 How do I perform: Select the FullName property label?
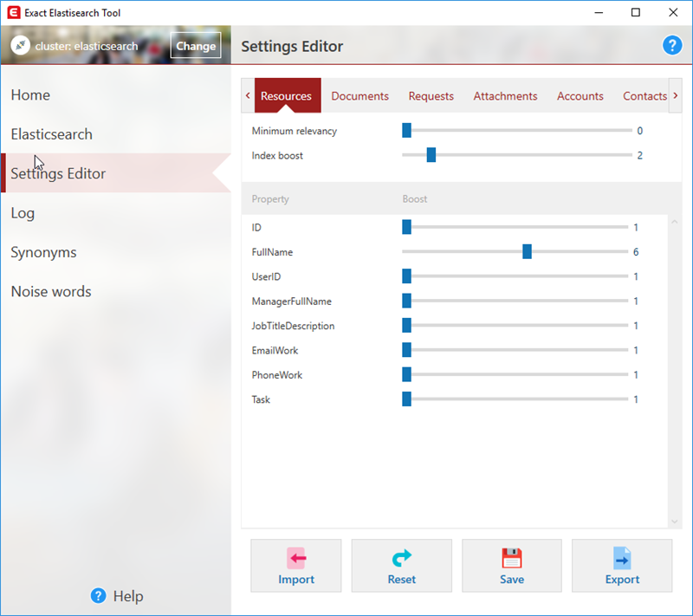point(272,252)
